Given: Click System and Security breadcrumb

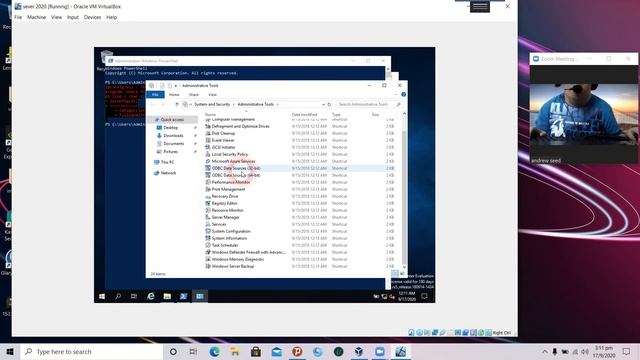Looking at the screenshot, I should 212,104.
